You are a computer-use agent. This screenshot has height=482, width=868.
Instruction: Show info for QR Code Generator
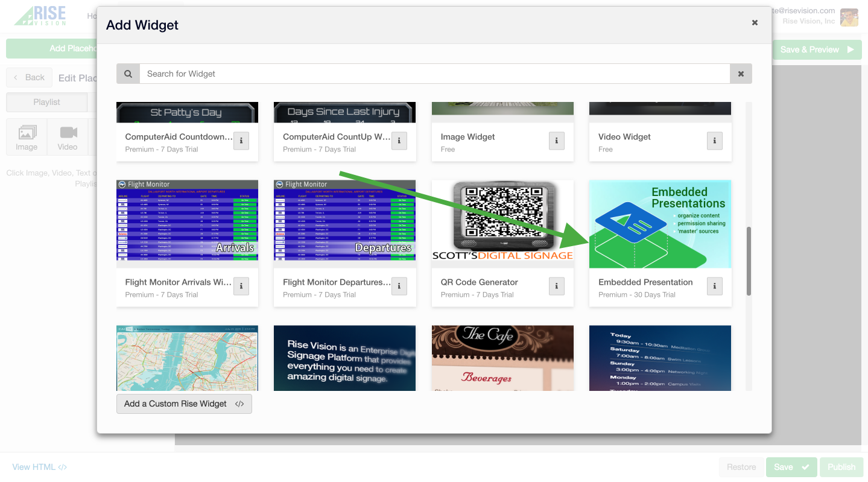point(557,286)
